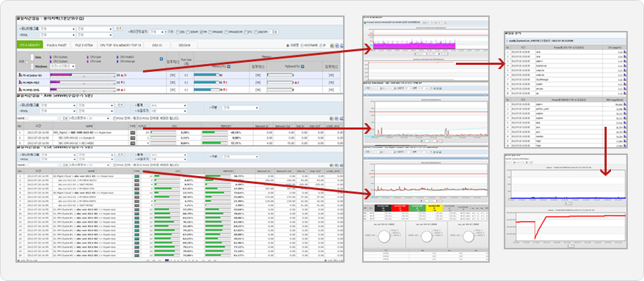644x281 pixels.
Task: Open the AVG statistics dropdown in Xen Server panel
Action: pyautogui.click(x=169, y=106)
